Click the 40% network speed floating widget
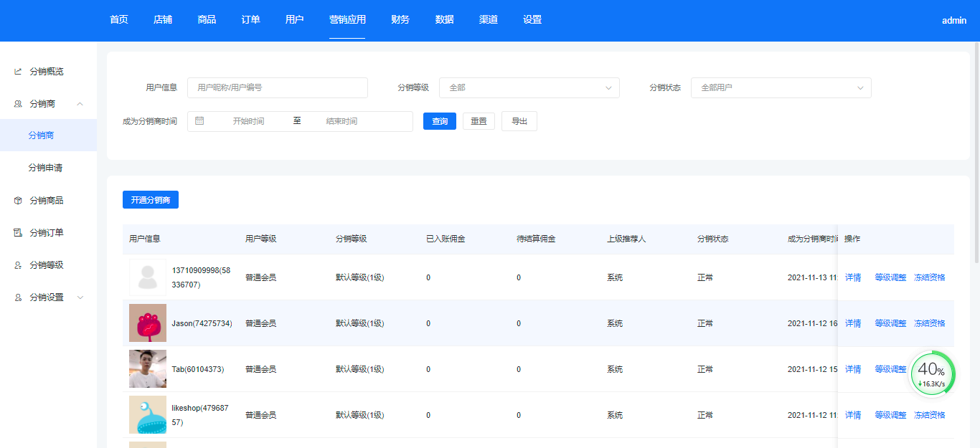The image size is (980, 448). [x=933, y=373]
